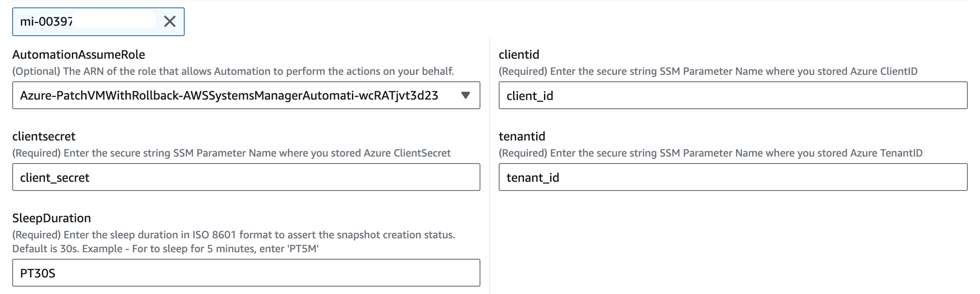Focus the tenantid input field
980x294 pixels.
733,177
